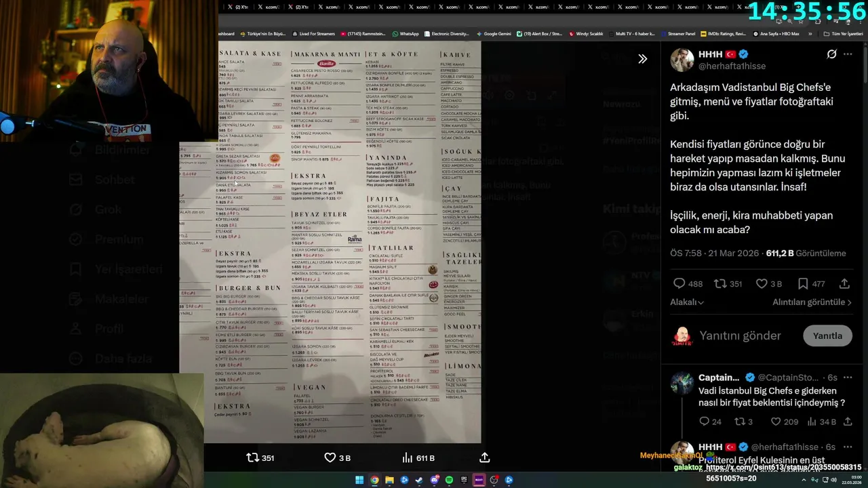
Task: Open File Explorer from taskbar
Action: tap(389, 480)
